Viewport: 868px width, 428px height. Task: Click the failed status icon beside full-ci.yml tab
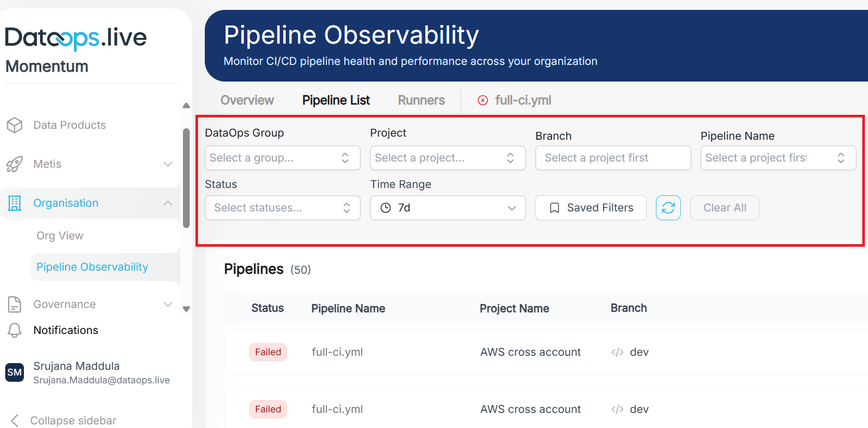click(x=483, y=100)
